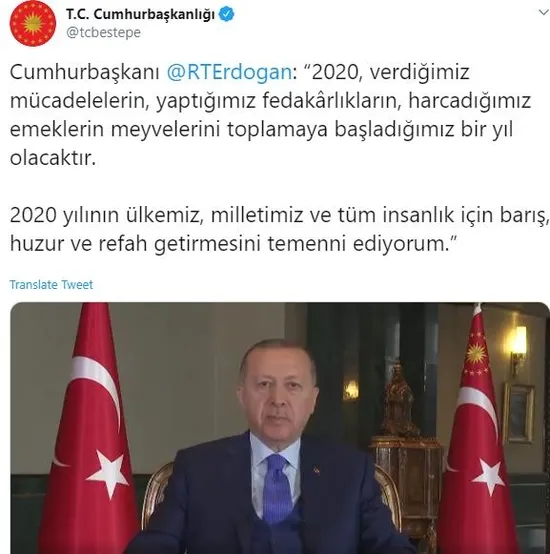Click the Turkish flag on the video's left
Image resolution: width=550 pixels, height=554 pixels.
tap(89, 429)
